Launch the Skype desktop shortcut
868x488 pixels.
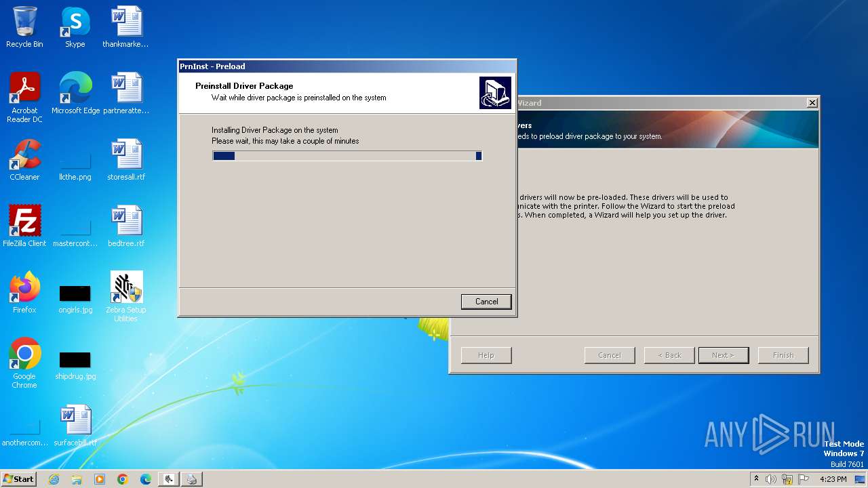coord(75,27)
